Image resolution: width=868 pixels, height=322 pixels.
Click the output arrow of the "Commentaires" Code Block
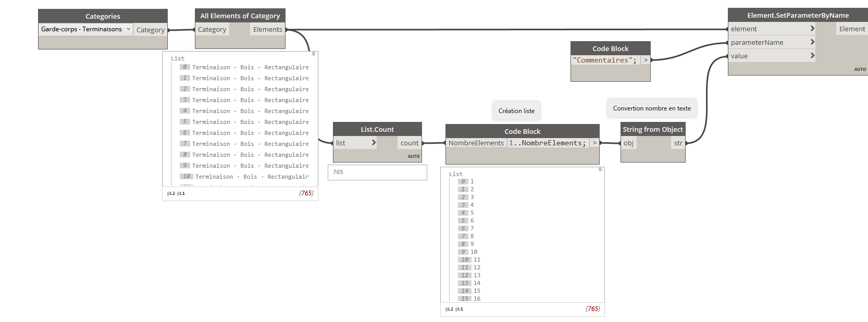coord(646,60)
